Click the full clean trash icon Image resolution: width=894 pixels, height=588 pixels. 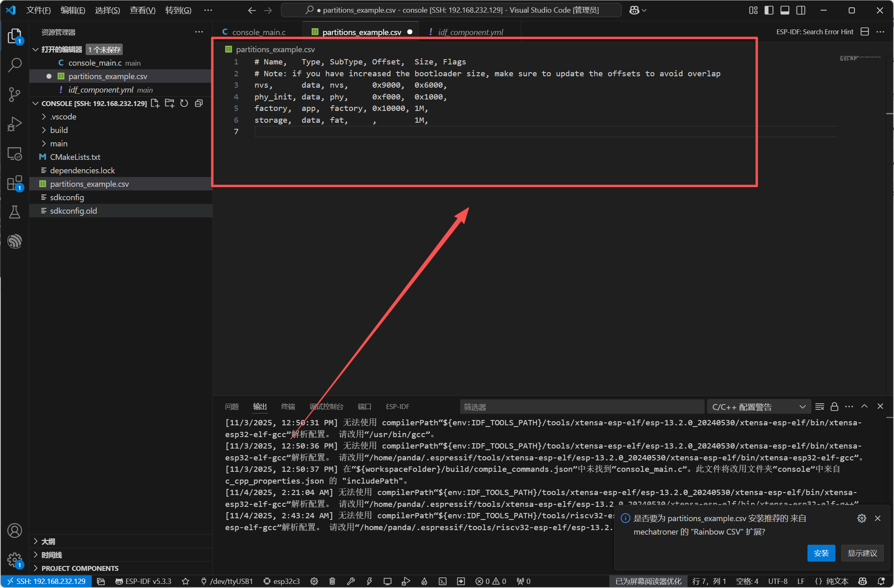pyautogui.click(x=332, y=581)
